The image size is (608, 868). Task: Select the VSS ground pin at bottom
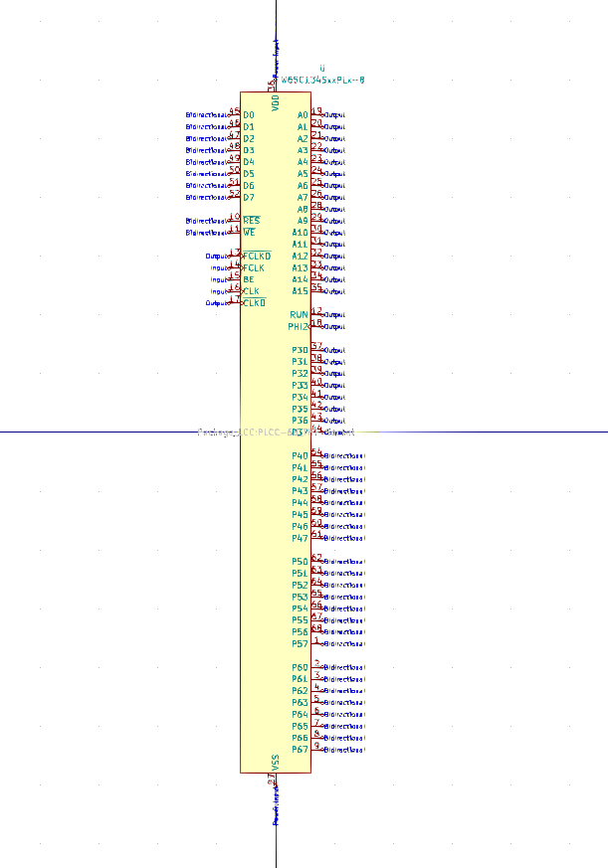pos(276,761)
